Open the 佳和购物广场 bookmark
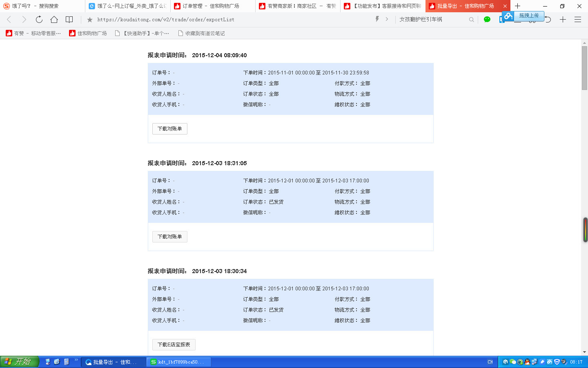The height and width of the screenshot is (368, 588). pos(88,33)
